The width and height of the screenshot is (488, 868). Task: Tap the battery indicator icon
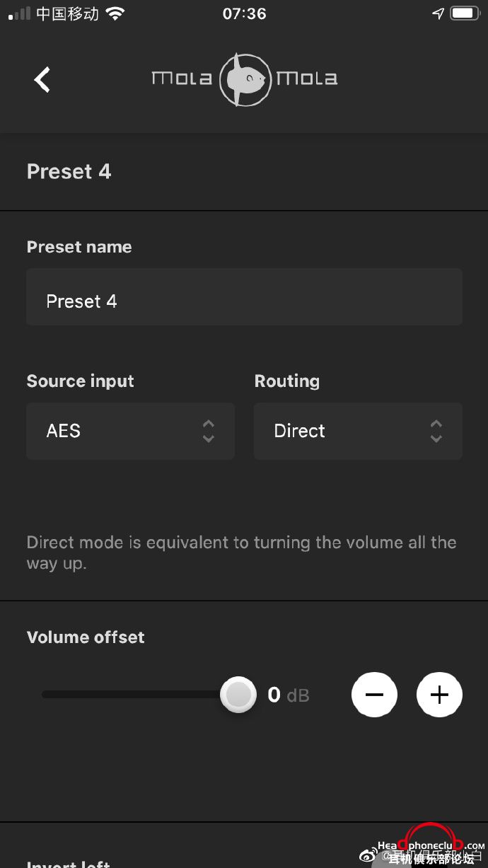(x=465, y=13)
